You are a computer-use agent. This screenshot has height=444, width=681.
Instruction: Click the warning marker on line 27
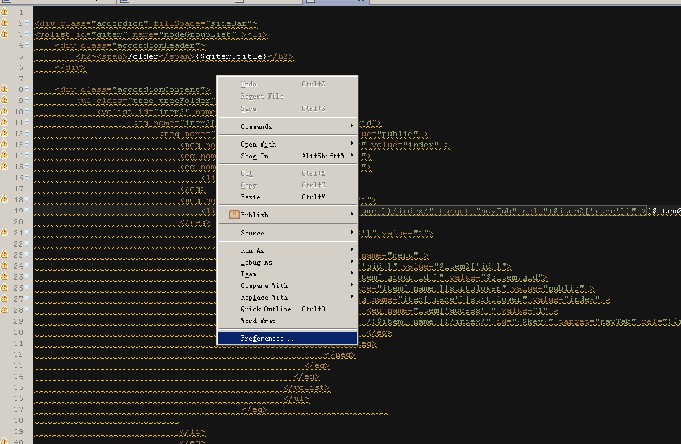(x=5, y=298)
